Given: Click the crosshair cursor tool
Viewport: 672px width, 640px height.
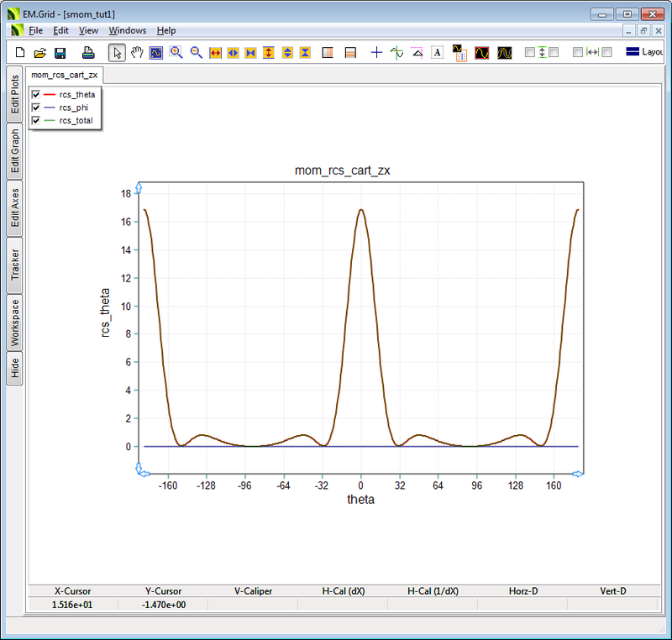Looking at the screenshot, I should [376, 52].
